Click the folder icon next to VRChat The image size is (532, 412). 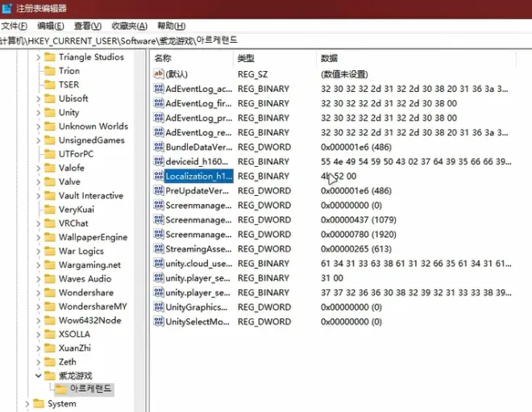pos(49,223)
